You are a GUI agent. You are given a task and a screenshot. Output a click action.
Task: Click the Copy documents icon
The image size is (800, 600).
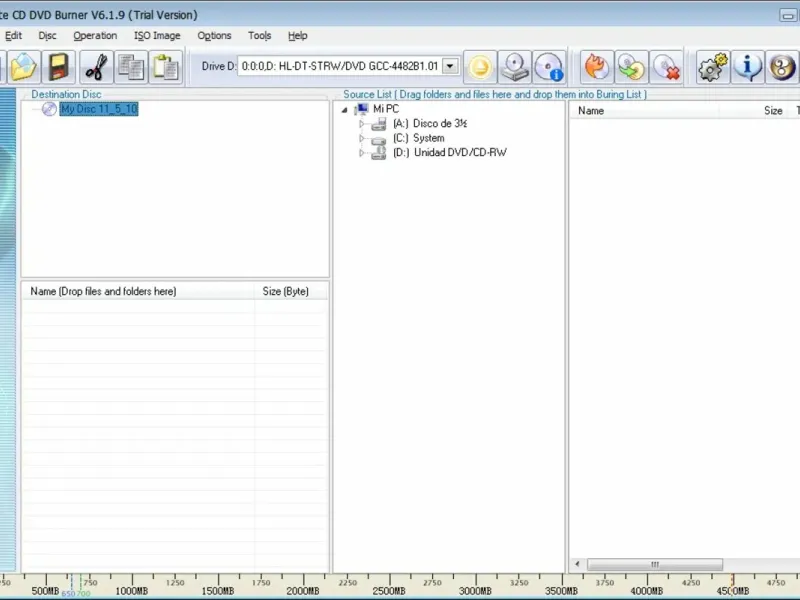click(x=131, y=67)
